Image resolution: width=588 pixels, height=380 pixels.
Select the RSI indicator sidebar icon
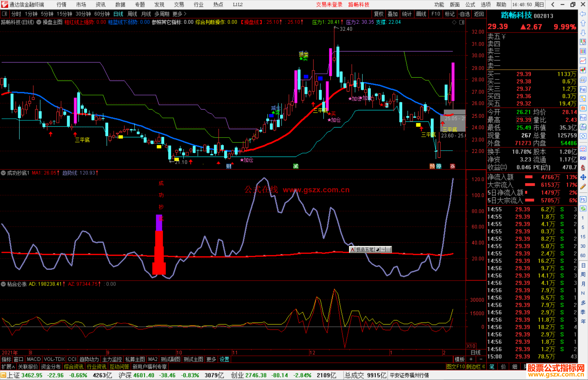click(583, 158)
